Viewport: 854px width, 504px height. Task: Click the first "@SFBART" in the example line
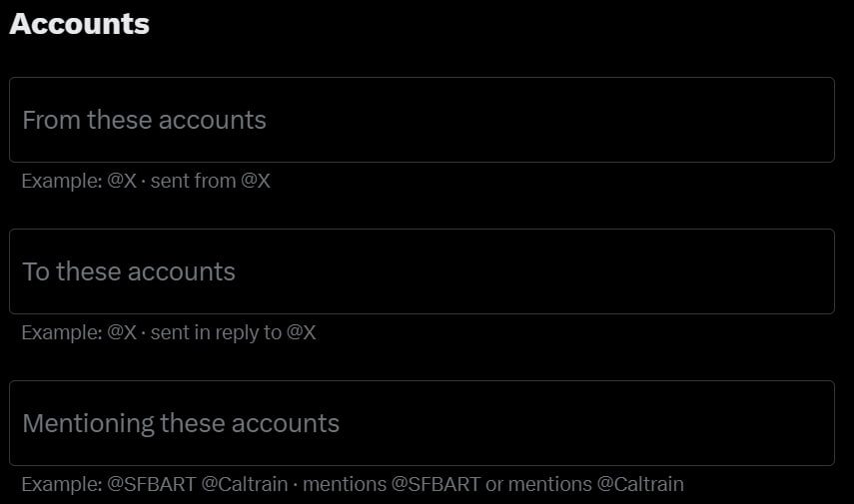(151, 485)
